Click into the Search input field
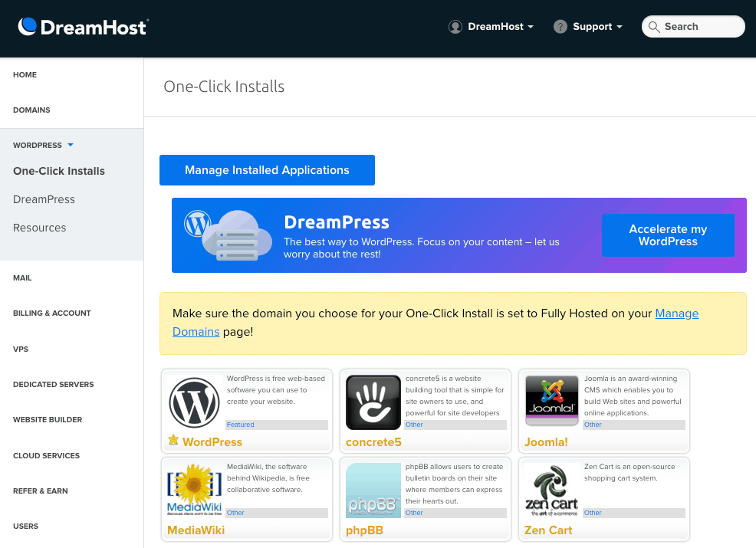 tap(693, 27)
